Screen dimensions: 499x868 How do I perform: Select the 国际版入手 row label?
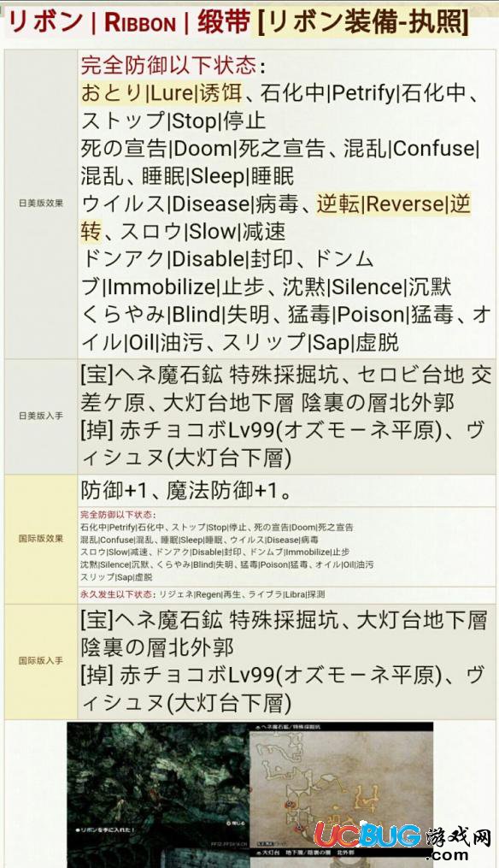click(41, 660)
